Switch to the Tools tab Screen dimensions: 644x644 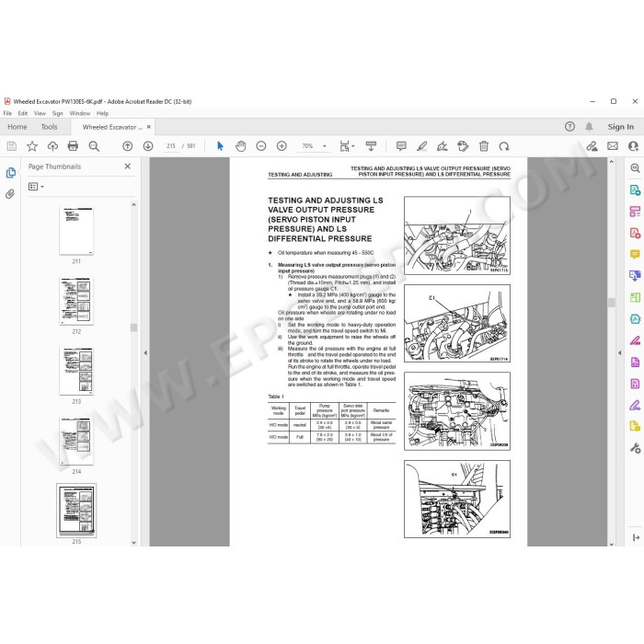tap(50, 127)
